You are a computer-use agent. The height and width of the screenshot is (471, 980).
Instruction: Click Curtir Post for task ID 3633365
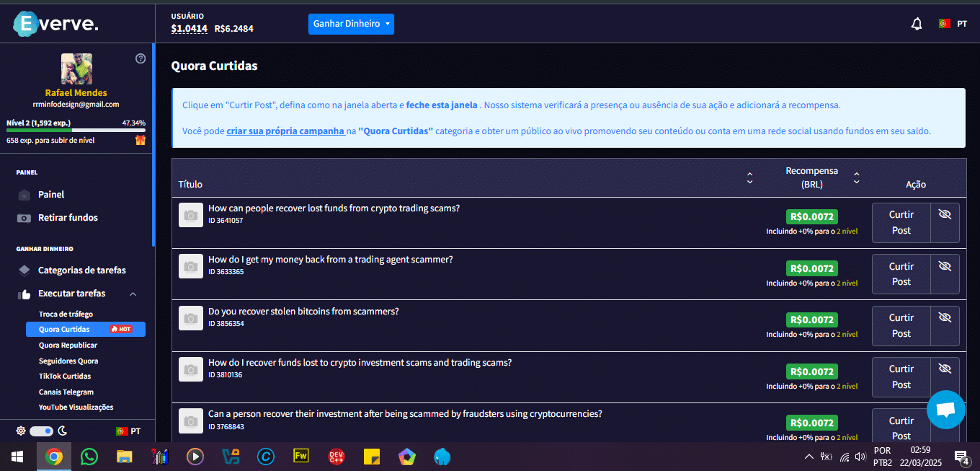click(x=901, y=274)
